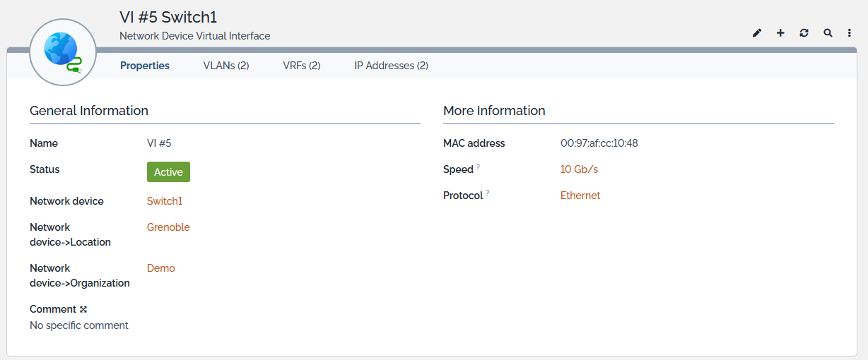
Task: Click the virtual interface globe icon
Action: tap(63, 52)
